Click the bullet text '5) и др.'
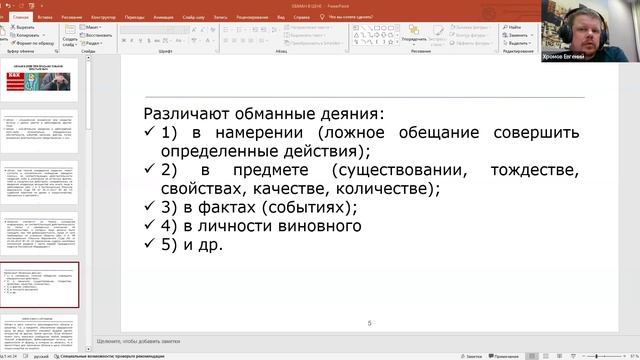The height and width of the screenshot is (360, 640). tap(192, 244)
